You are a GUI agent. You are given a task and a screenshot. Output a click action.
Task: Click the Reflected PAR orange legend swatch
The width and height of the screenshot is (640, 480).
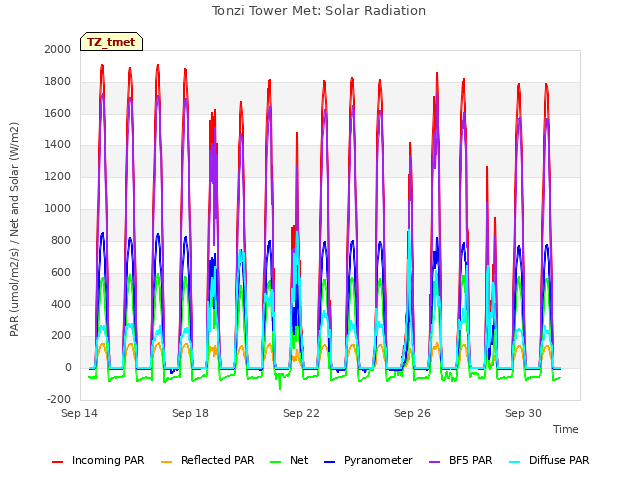tap(167, 462)
